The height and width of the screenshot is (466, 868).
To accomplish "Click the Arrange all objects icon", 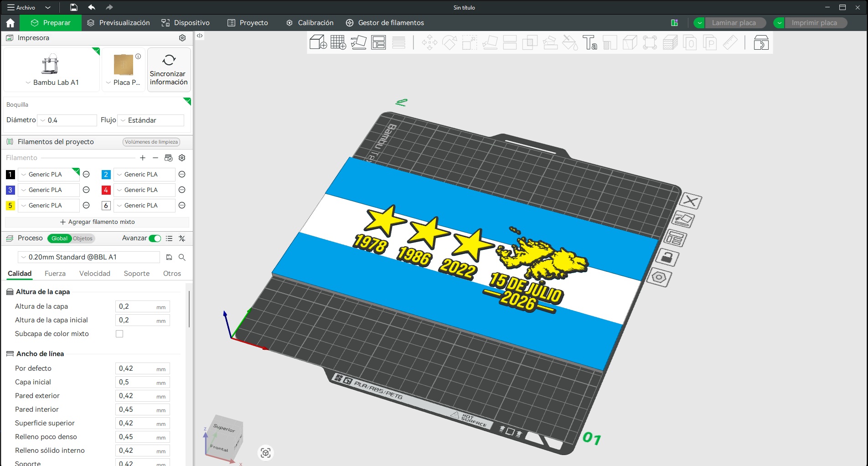I will pyautogui.click(x=378, y=42).
